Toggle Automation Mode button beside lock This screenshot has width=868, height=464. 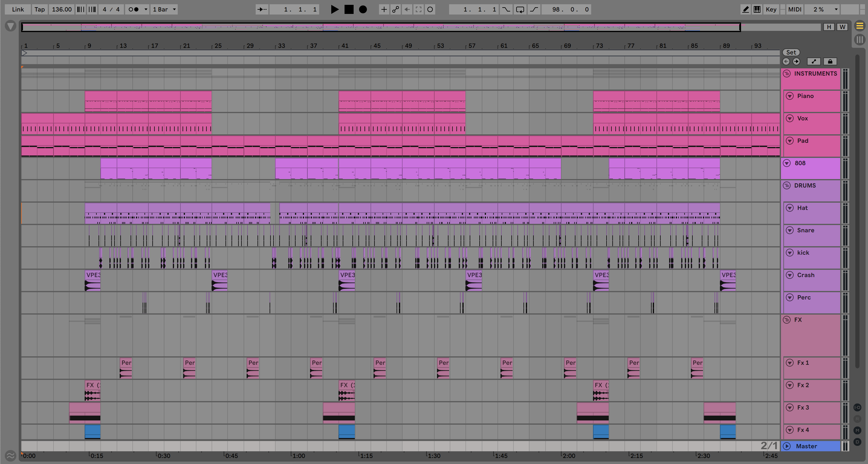click(x=814, y=61)
